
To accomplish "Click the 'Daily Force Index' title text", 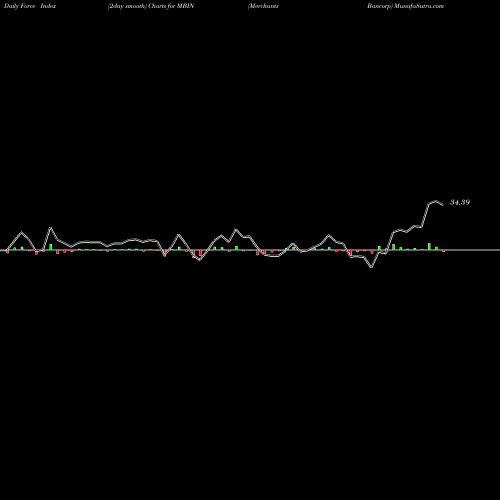I will click(x=30, y=6).
